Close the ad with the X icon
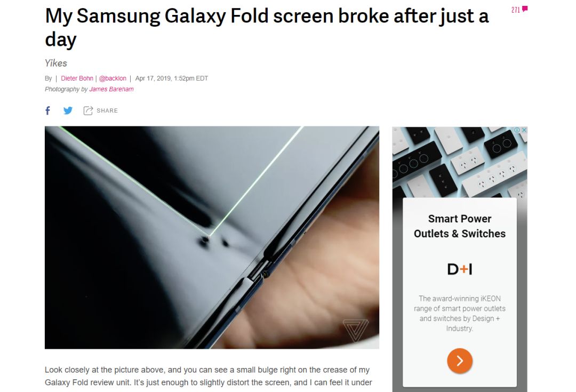This screenshot has width=576, height=392. tap(524, 130)
